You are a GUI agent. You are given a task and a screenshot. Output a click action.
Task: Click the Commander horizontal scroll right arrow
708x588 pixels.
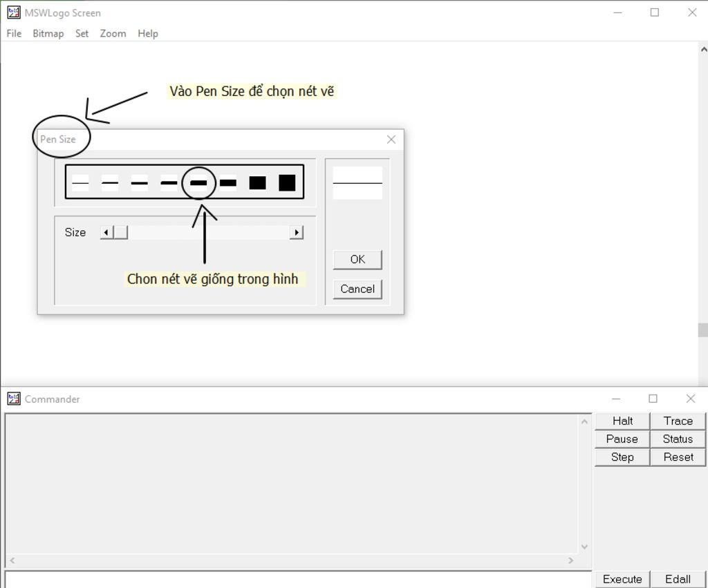(570, 560)
